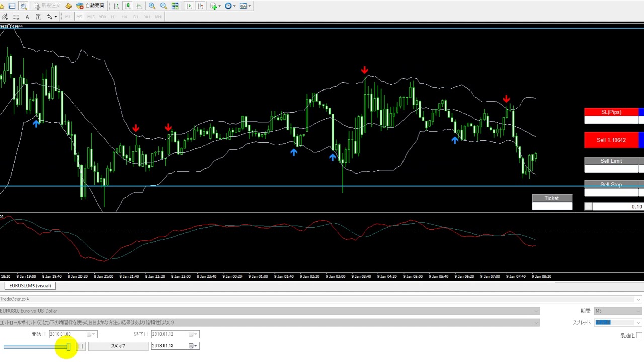Enable the 最適化 optimization checkbox
Image resolution: width=644 pixels, height=362 pixels.
coord(639,335)
